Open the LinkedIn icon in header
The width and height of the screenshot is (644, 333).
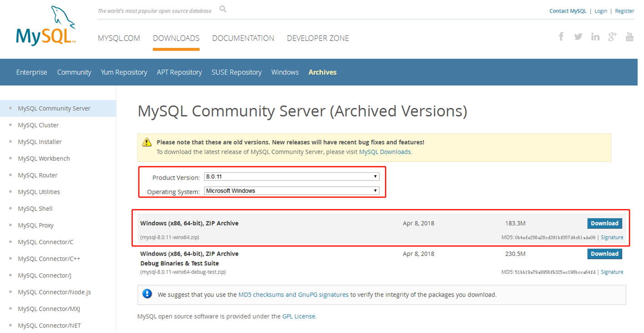click(x=595, y=36)
